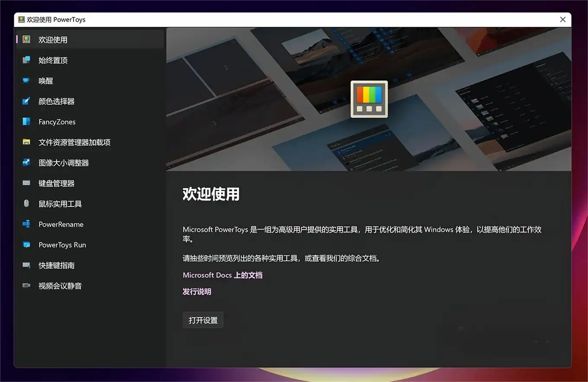Image resolution: width=588 pixels, height=382 pixels.
Task: Click the 快捷键指南 shortcut guide icon
Action: [26, 265]
